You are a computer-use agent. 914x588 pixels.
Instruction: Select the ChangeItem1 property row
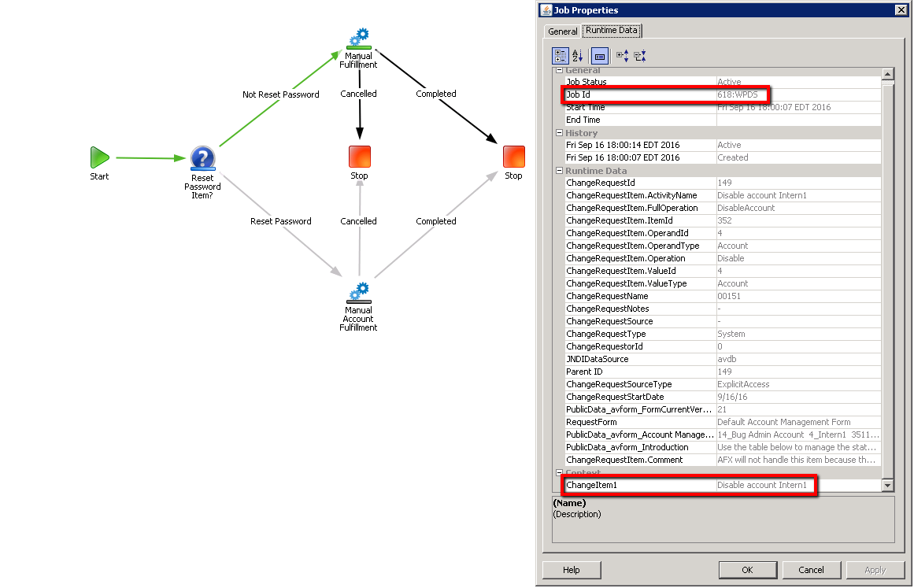[639, 486]
